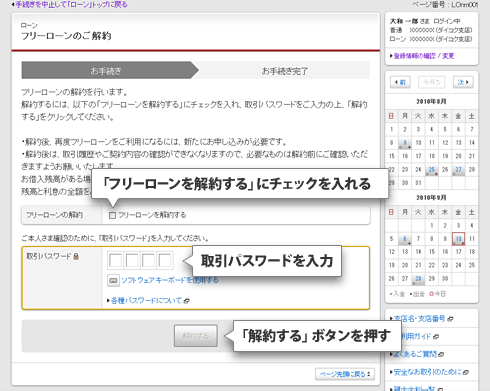Screen dimensions: 490x391
Task: Return to loan top via 手続きを中止して link
Action: (x=71, y=4)
